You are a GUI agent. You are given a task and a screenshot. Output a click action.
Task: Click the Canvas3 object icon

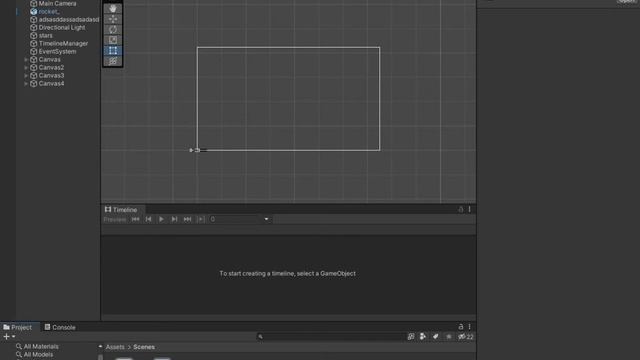tap(33, 76)
